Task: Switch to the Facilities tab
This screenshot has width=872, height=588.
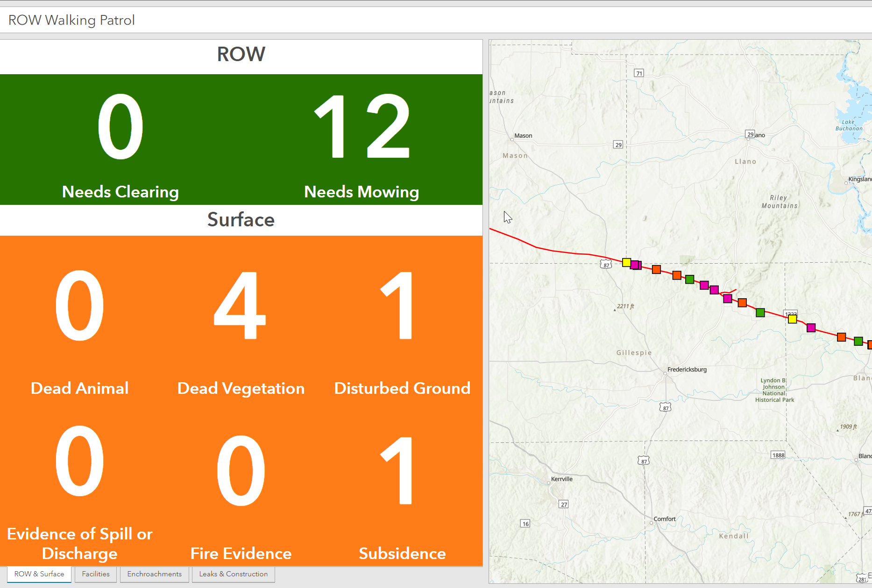Action: click(96, 574)
